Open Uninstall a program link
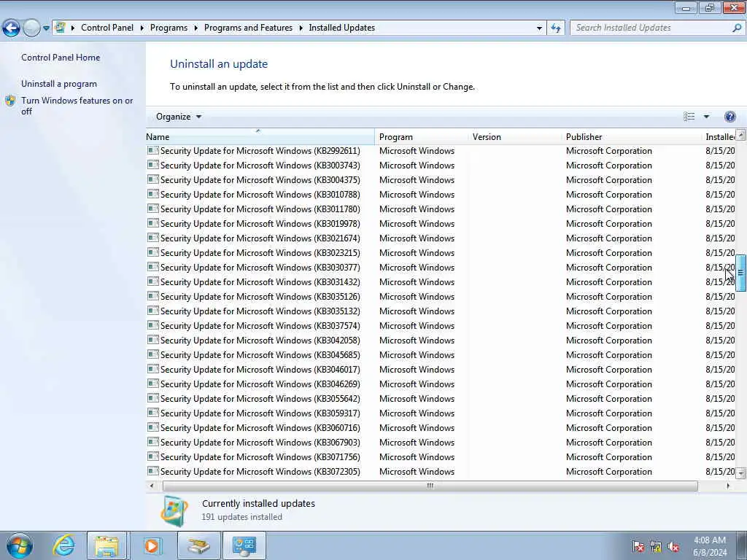The image size is (747, 560). coord(59,84)
